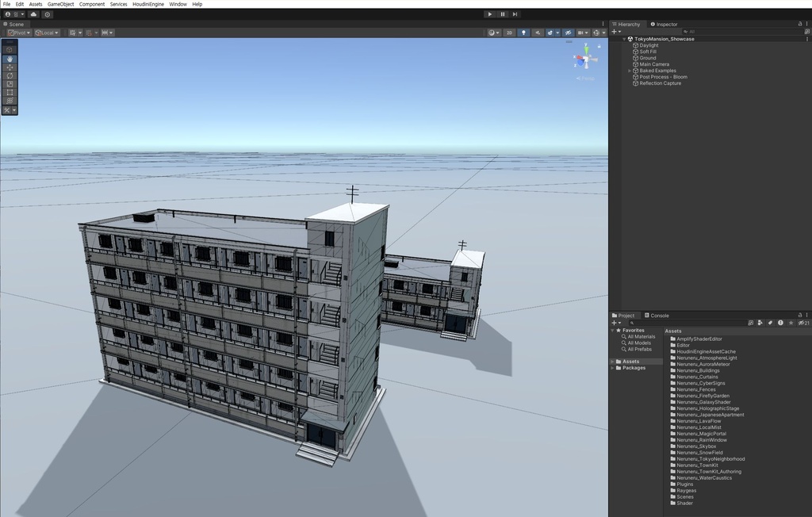The image size is (812, 517).
Task: Select the Rect transform tool
Action: [x=10, y=92]
